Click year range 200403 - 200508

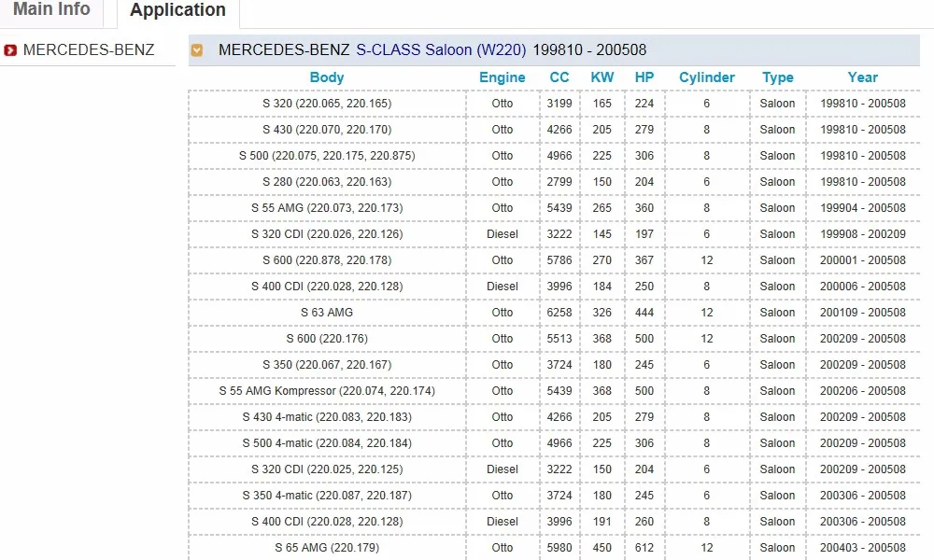pos(862,548)
